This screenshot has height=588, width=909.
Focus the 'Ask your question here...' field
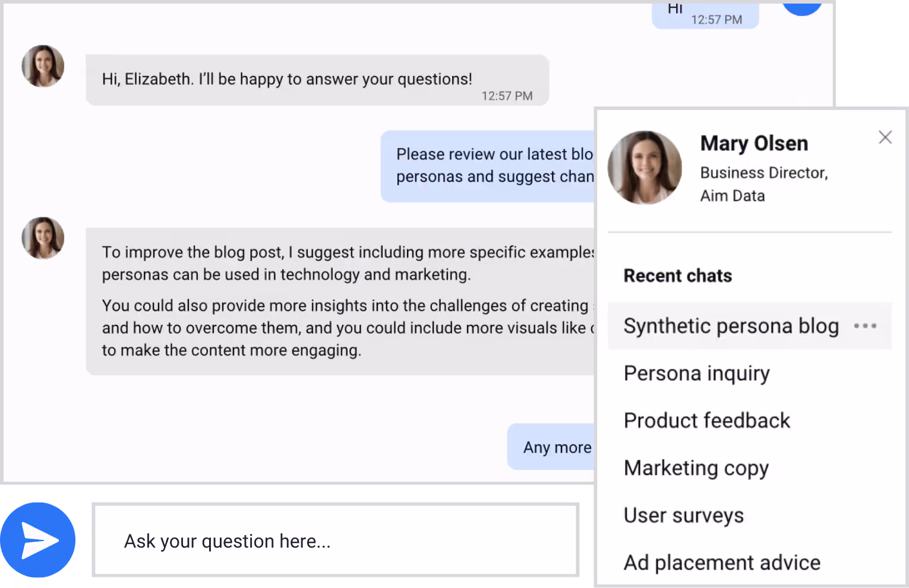pyautogui.click(x=336, y=540)
